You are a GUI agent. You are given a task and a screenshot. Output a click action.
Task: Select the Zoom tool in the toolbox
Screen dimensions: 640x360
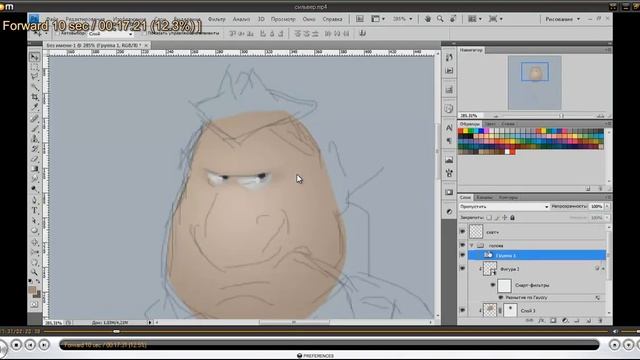tap(35, 272)
